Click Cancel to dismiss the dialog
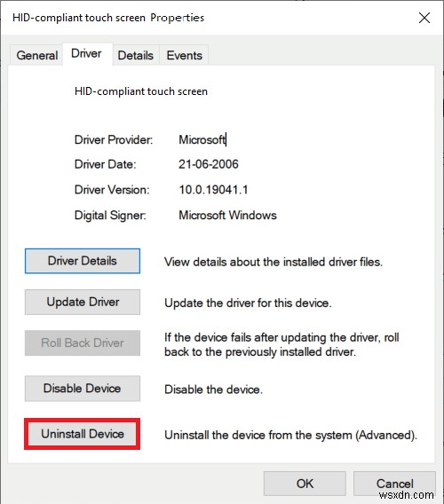444x504 pixels. click(x=394, y=484)
